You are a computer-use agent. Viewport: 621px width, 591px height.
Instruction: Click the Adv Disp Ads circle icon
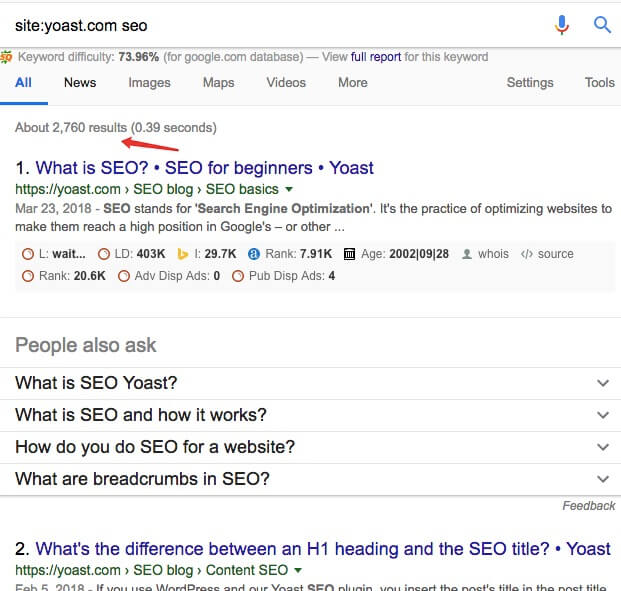(124, 276)
